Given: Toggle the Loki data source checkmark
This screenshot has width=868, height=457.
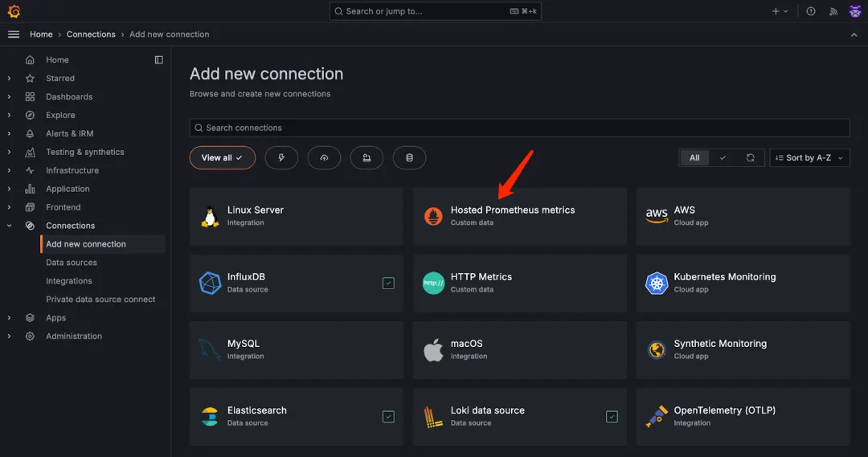Looking at the screenshot, I should [612, 417].
